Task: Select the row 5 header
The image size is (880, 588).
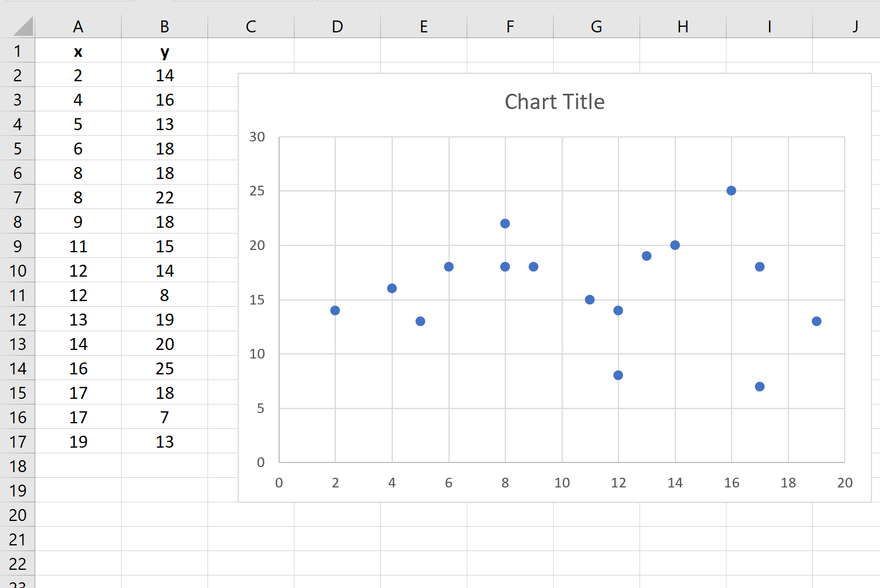Action: (x=18, y=148)
